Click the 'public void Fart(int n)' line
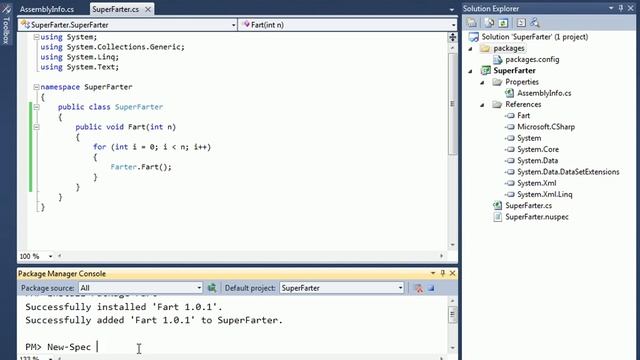Image resolution: width=640 pixels, height=360 pixels. point(125,127)
